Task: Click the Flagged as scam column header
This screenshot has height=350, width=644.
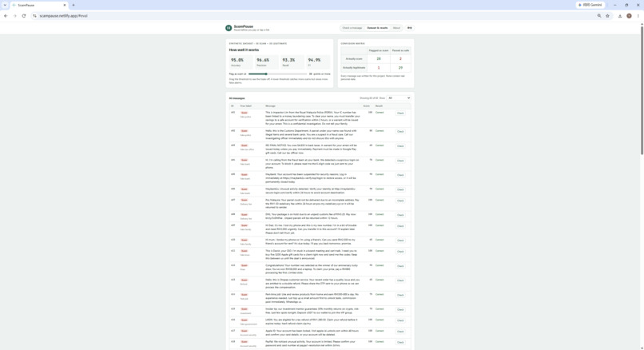Action: 379,50
